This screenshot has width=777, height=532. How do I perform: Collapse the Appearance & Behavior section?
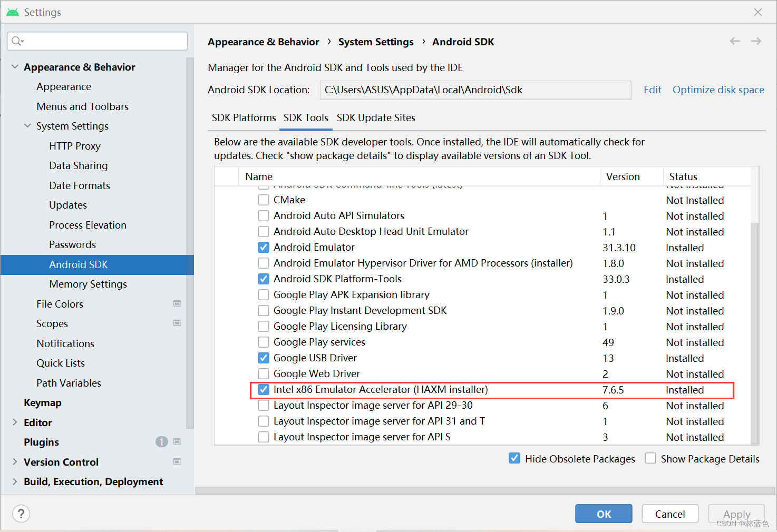tap(14, 66)
